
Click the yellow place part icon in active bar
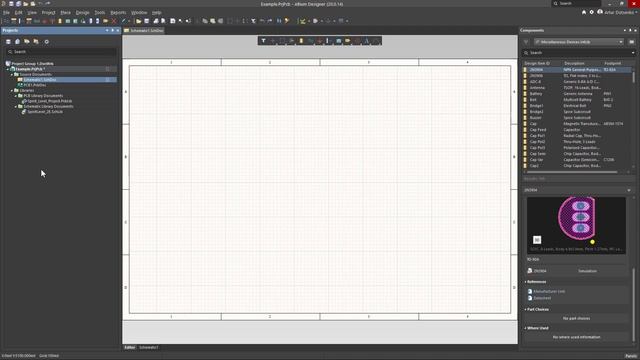point(301,41)
